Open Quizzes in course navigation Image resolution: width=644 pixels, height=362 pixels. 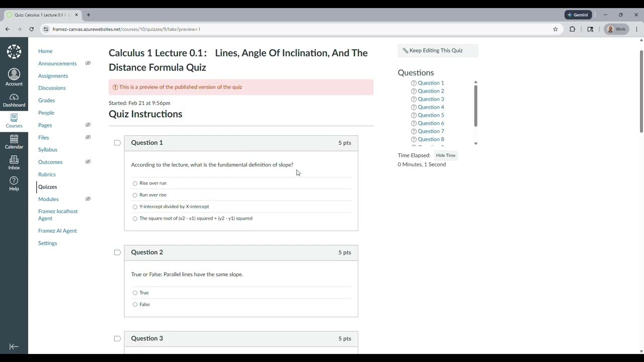coord(48,187)
